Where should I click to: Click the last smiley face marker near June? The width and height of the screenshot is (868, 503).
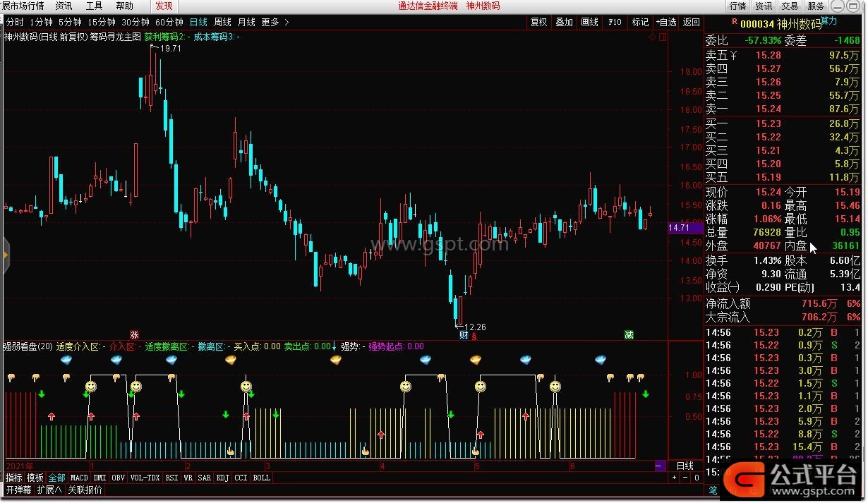click(x=555, y=386)
